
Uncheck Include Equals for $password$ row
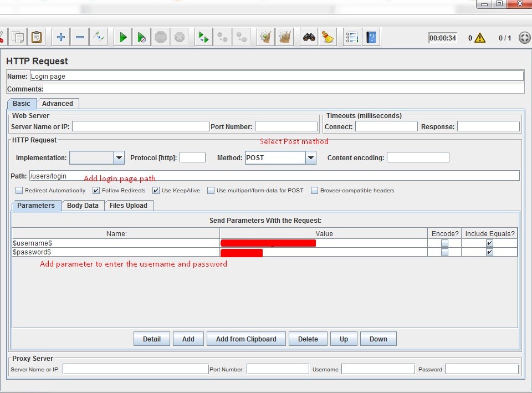[489, 252]
